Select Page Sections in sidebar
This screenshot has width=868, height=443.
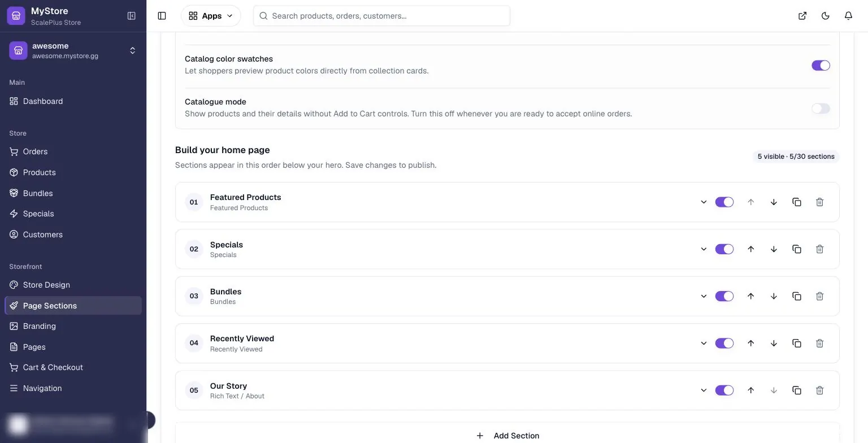pyautogui.click(x=73, y=306)
